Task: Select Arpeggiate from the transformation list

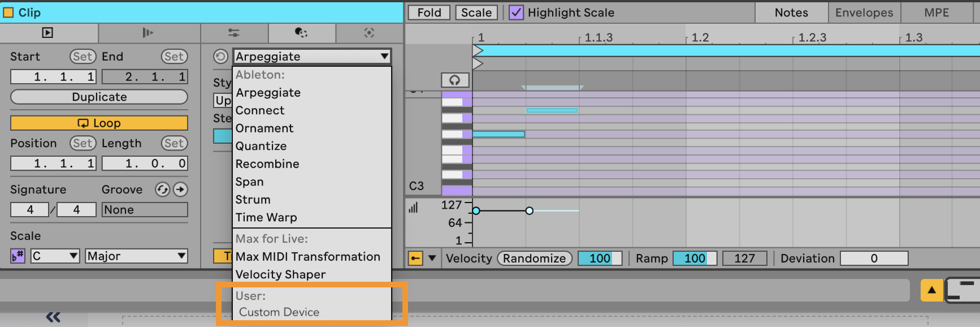Action: point(312,93)
